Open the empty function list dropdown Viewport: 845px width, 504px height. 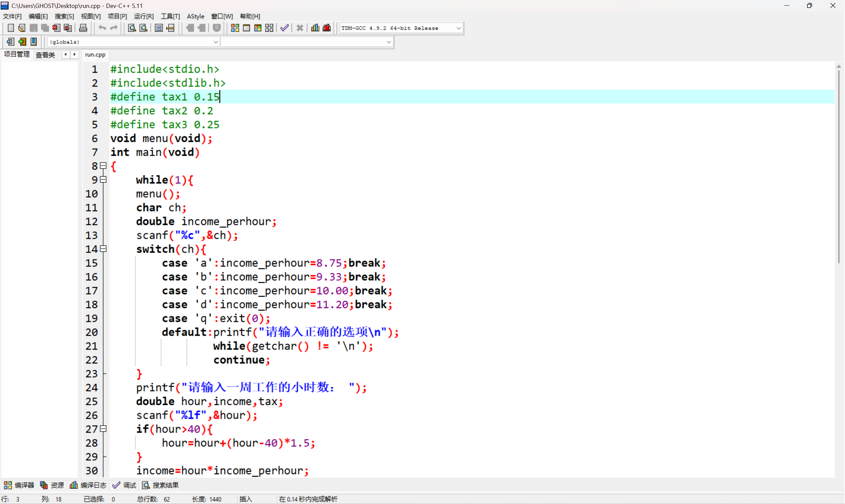[388, 42]
